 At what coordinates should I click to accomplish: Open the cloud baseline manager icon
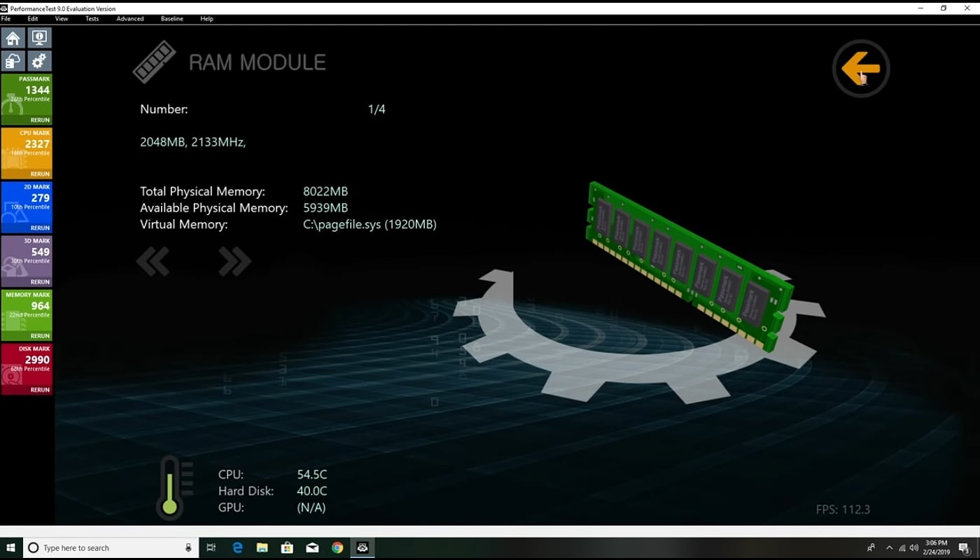pos(13,60)
